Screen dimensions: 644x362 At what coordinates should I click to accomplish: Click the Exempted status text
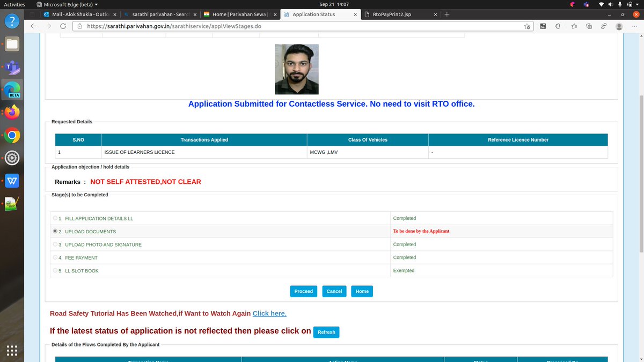(x=404, y=271)
